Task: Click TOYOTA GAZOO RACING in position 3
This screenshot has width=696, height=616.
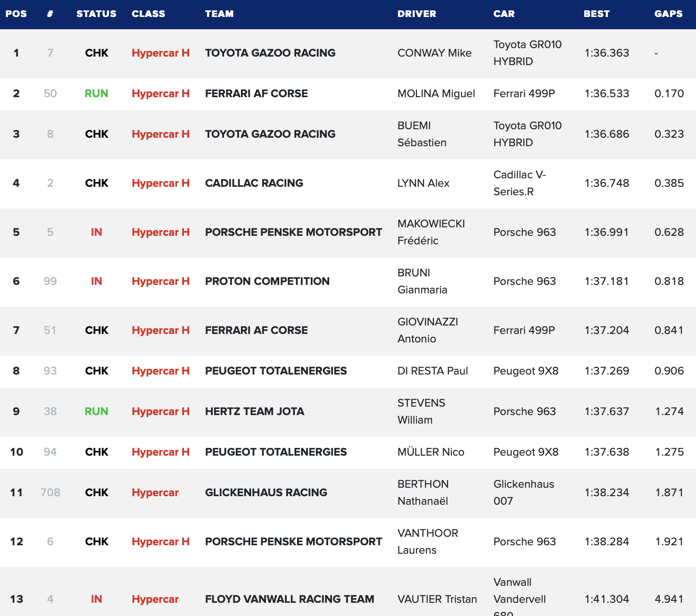Action: point(270,134)
